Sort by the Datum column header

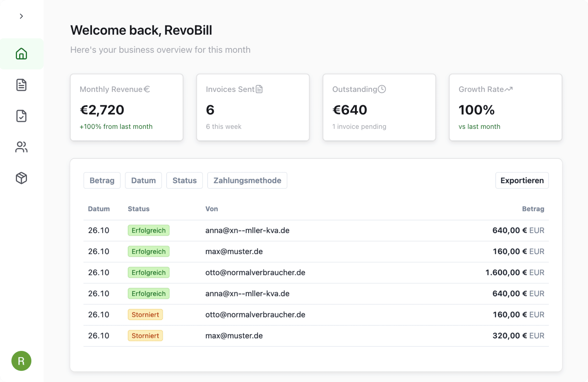click(x=99, y=209)
